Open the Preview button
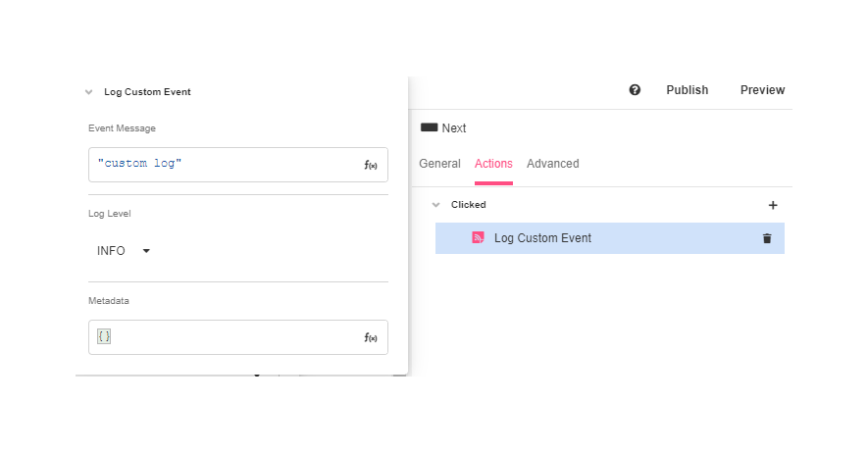The height and width of the screenshot is (454, 868). 762,90
